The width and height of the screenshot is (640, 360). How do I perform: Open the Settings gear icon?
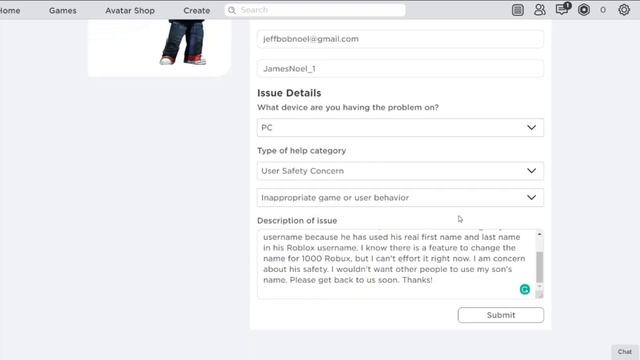click(x=624, y=10)
